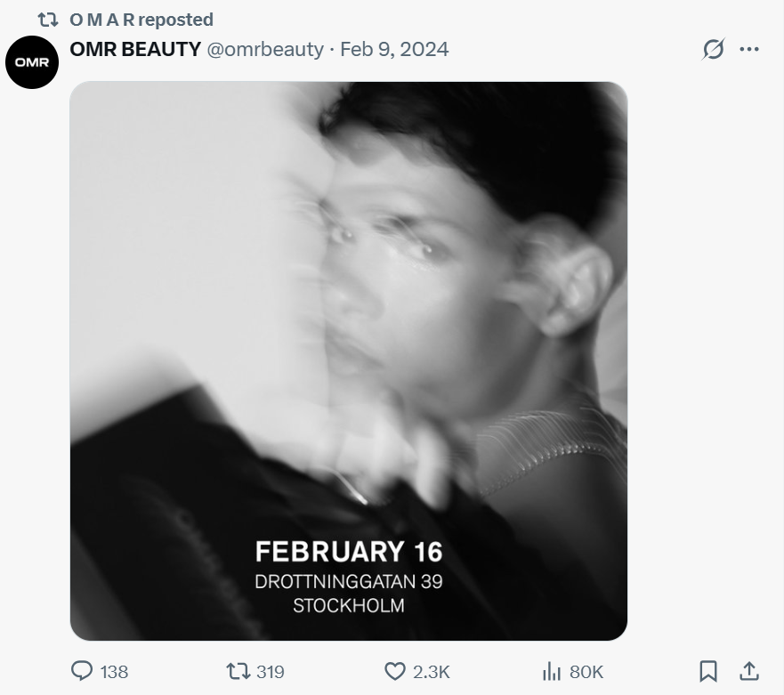The height and width of the screenshot is (695, 784).
Task: Open the view analytics bar chart icon
Action: click(x=552, y=671)
